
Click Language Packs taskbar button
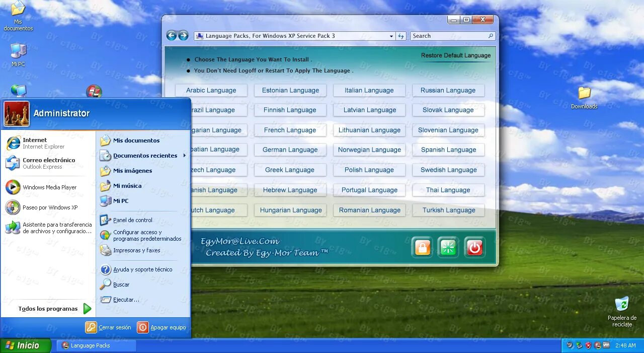96,345
